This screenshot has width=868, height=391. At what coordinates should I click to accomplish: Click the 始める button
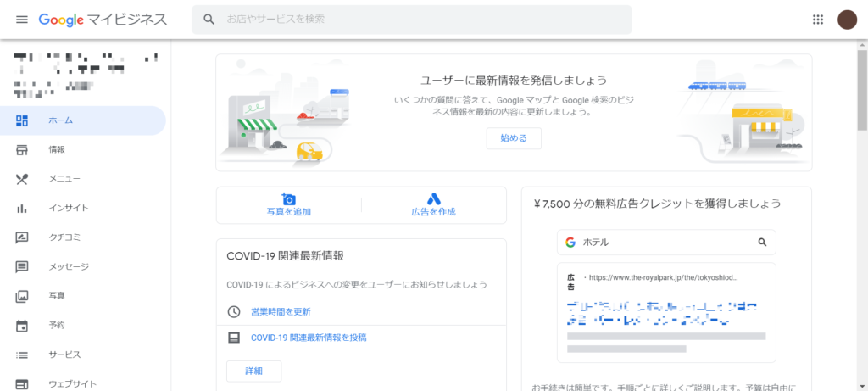pos(514,138)
